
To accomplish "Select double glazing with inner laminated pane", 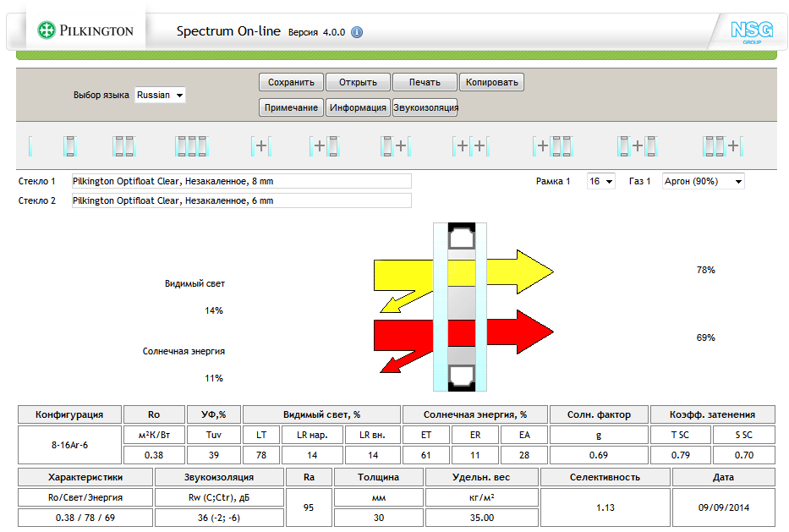I will point(325,146).
